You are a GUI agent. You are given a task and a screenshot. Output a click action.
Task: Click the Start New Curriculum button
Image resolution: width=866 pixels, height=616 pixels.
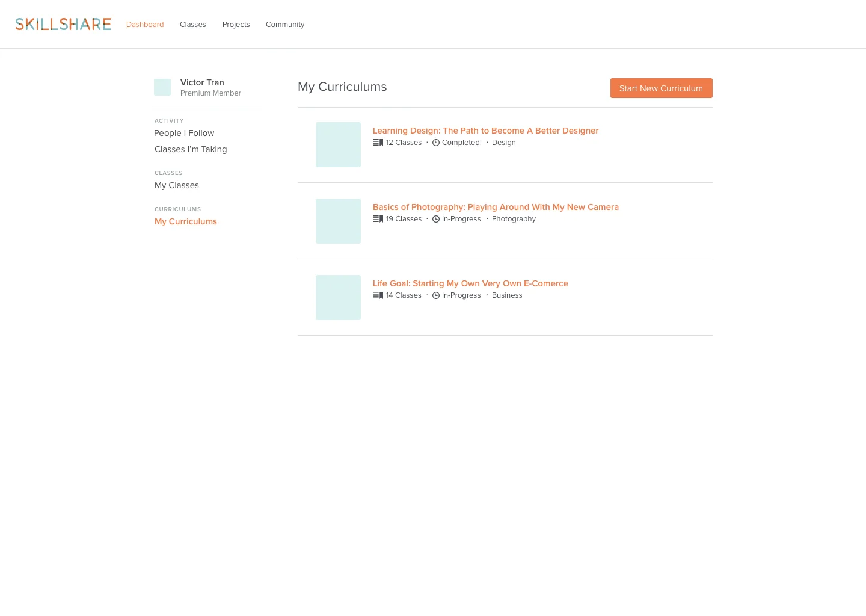point(662,88)
